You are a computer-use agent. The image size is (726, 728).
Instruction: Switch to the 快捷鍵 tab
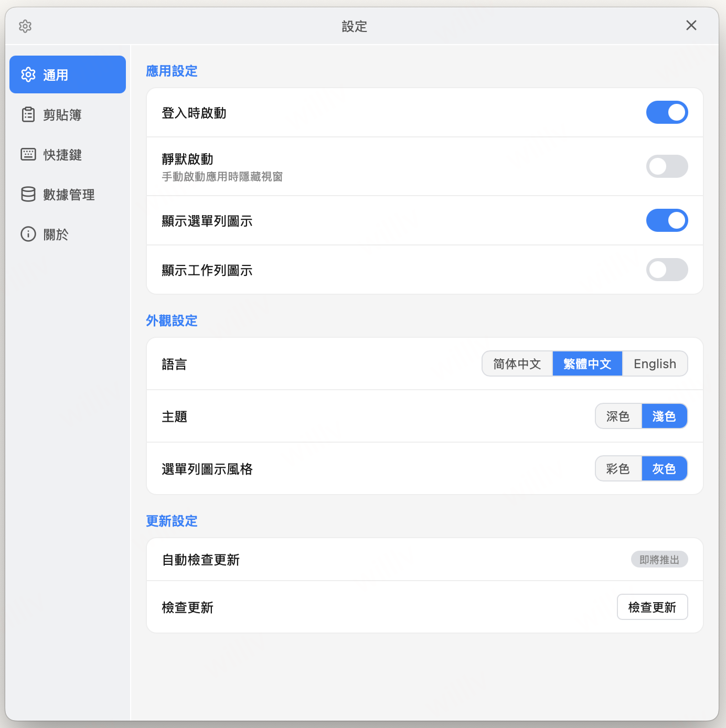[68, 154]
